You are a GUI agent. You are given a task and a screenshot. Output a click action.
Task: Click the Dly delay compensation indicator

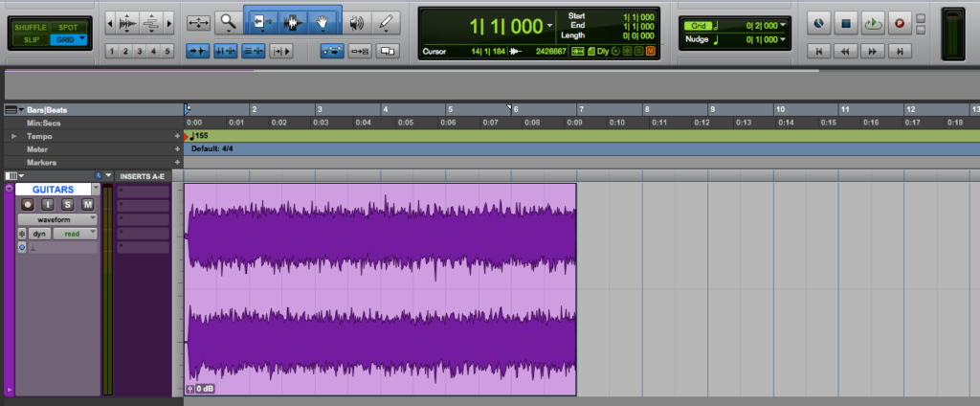[602, 52]
